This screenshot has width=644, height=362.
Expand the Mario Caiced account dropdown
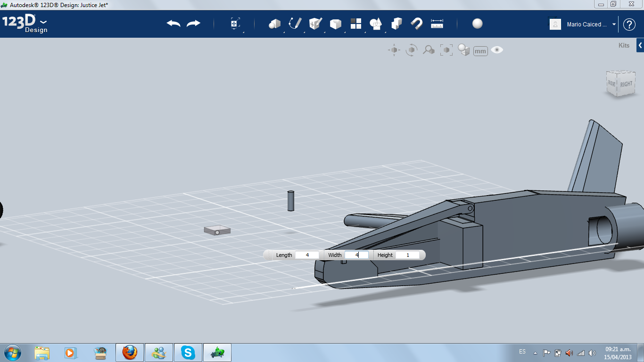pos(614,25)
